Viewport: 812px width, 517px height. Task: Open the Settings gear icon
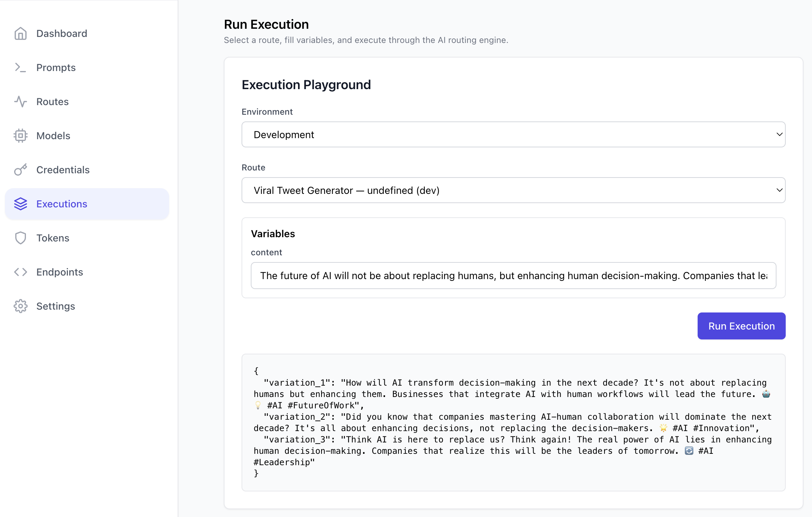pos(21,306)
